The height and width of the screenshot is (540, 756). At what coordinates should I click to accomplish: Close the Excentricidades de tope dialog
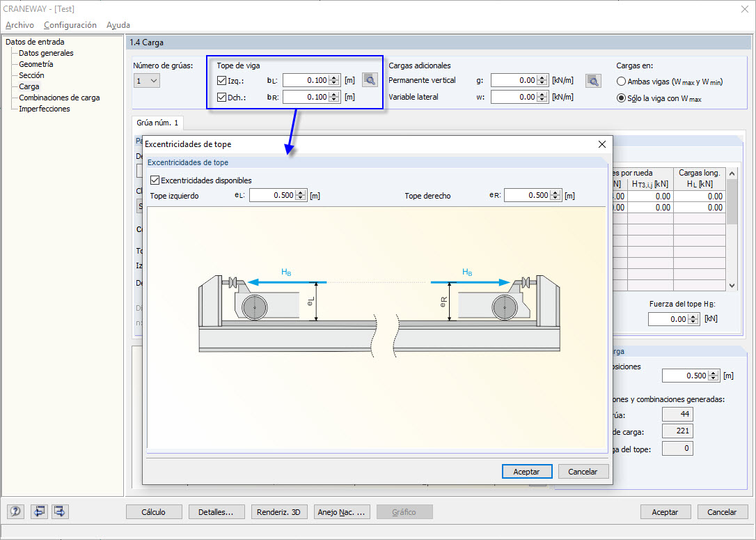pos(601,144)
